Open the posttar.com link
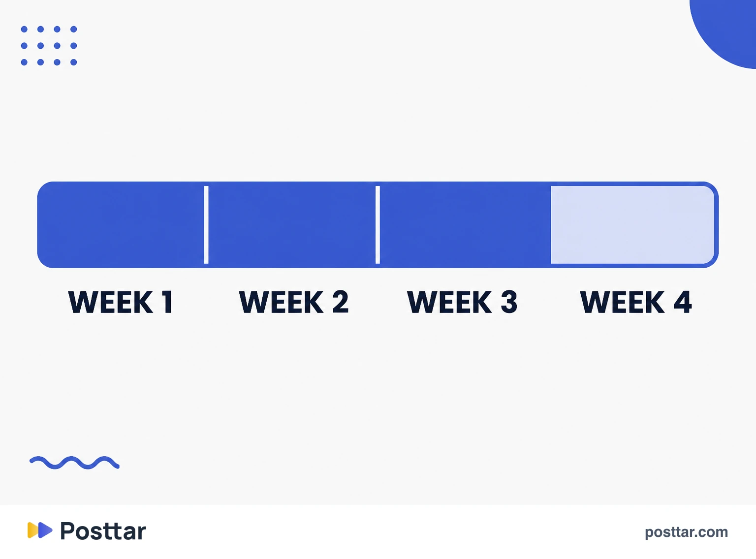This screenshot has width=756, height=559. [x=686, y=532]
